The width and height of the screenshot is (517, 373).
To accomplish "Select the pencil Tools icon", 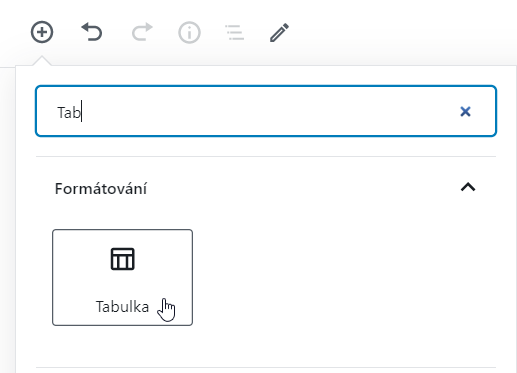I will click(279, 32).
